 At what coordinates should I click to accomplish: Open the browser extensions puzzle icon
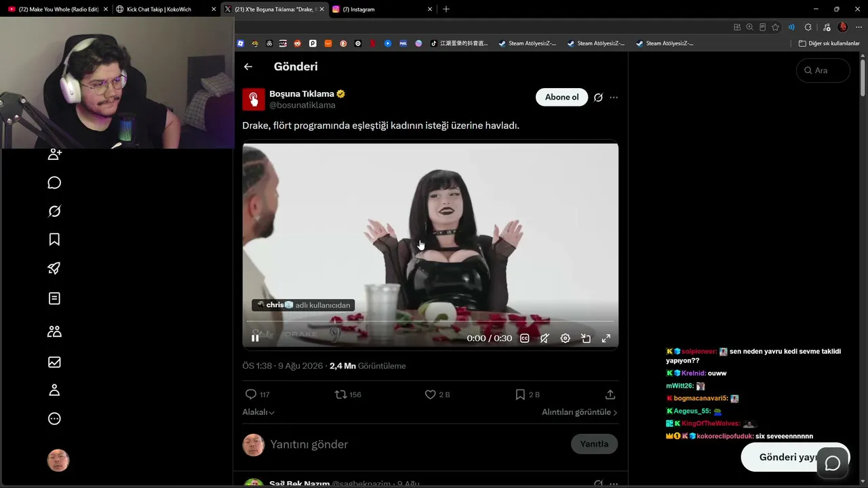click(x=808, y=27)
